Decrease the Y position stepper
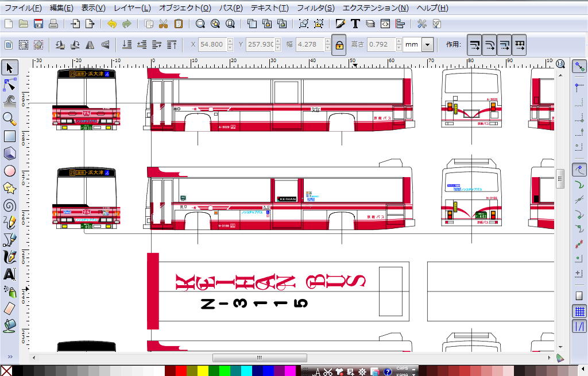This screenshot has height=376, width=588. coord(278,48)
